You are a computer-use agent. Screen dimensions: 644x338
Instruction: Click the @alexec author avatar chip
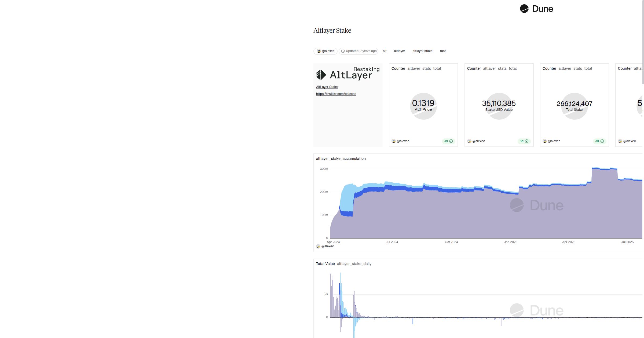tap(325, 51)
